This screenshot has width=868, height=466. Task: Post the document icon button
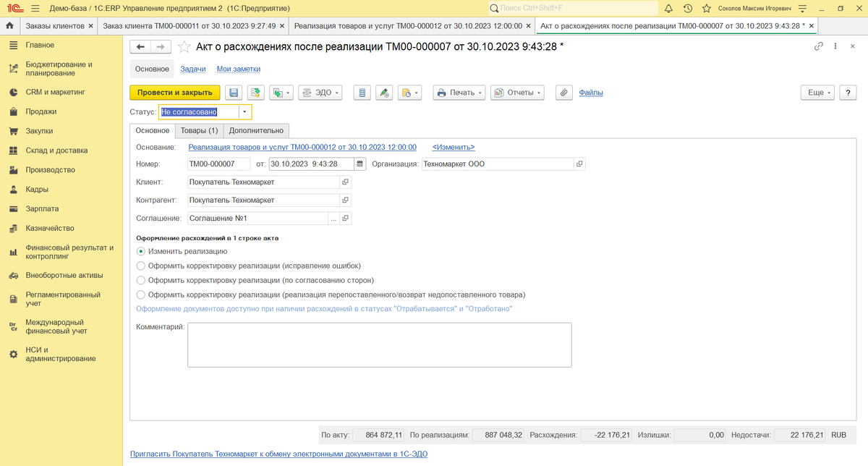coord(255,93)
